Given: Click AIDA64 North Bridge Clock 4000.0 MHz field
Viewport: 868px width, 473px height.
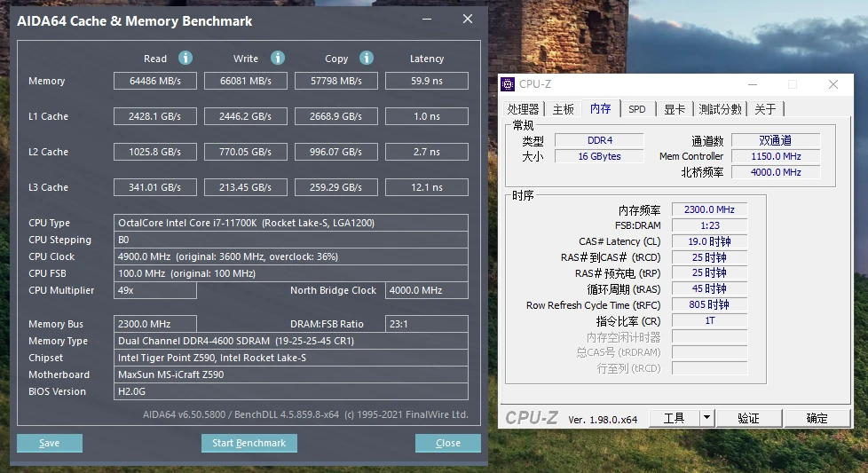Looking at the screenshot, I should [x=427, y=290].
